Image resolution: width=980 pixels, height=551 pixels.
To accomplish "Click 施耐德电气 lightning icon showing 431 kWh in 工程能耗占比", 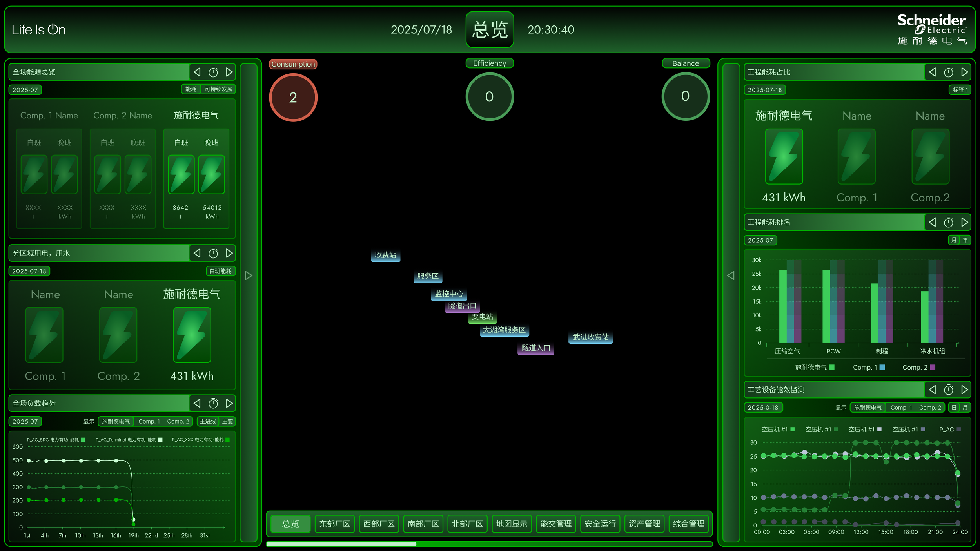I will click(784, 157).
